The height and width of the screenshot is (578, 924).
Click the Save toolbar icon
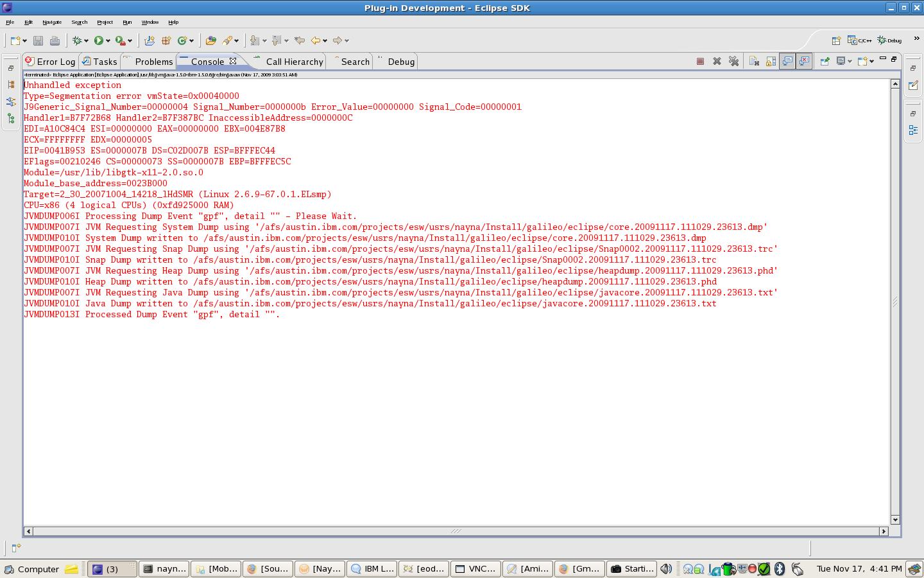point(38,40)
